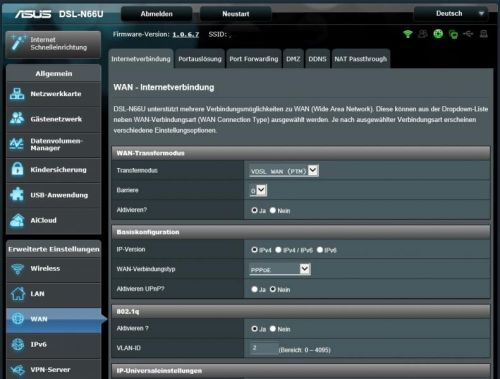Open the WAN-Verbindungstyp PPPoE dropdown
This screenshot has height=379, width=500.
(280, 269)
